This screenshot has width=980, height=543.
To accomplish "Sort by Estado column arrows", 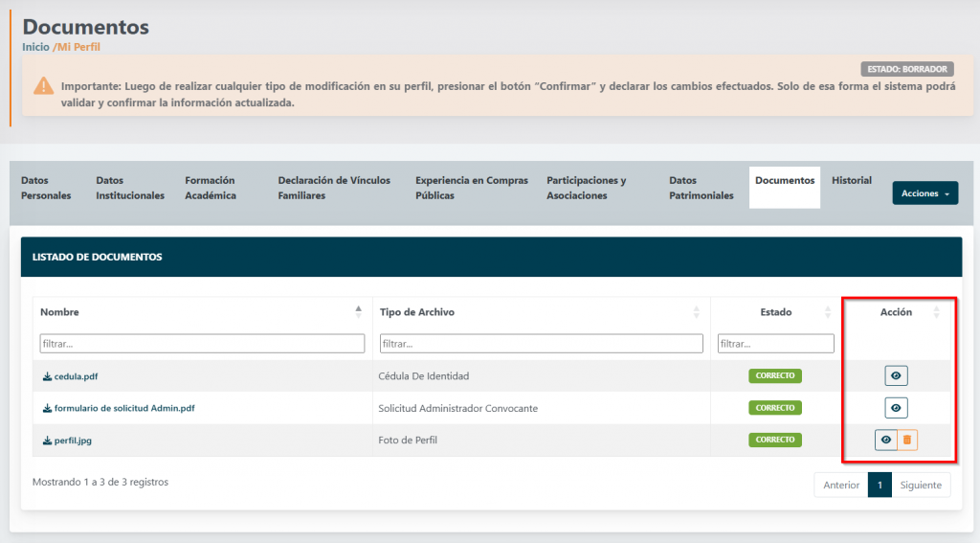I will [x=828, y=311].
